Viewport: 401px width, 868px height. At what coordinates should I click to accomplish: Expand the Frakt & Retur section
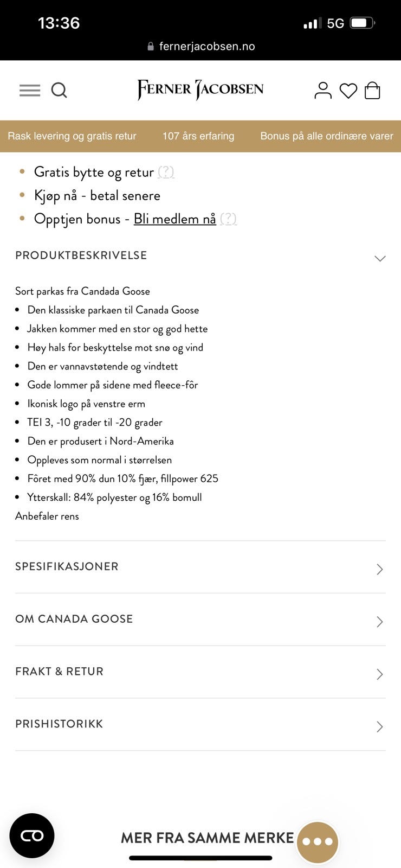point(200,672)
